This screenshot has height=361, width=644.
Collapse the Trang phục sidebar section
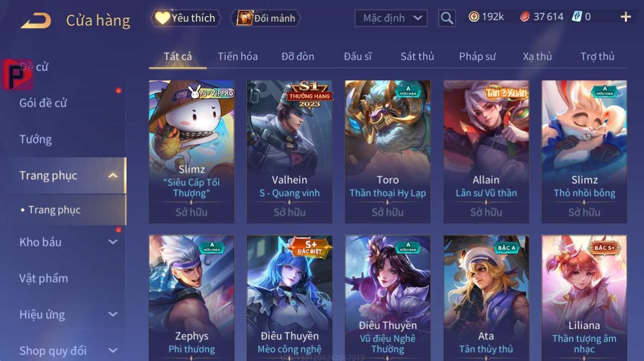[x=113, y=176]
